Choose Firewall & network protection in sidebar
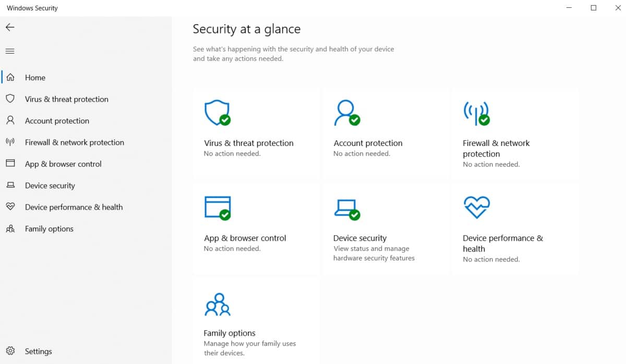This screenshot has height=364, width=626. pyautogui.click(x=74, y=142)
